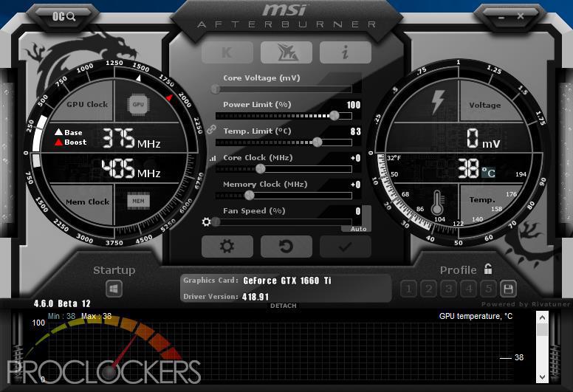573x392 pixels.
Task: Click the Memory Clock +0 value
Action: click(356, 185)
